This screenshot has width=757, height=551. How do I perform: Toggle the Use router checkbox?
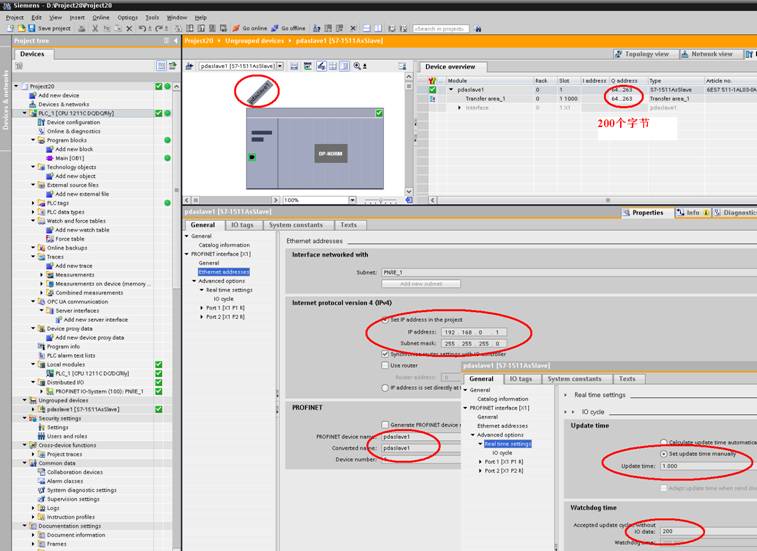click(x=385, y=366)
